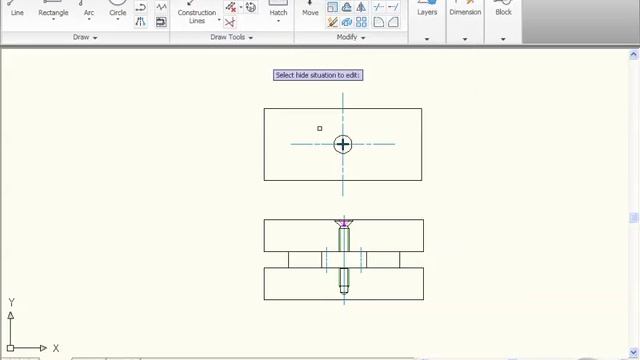The width and height of the screenshot is (640, 360).
Task: Click the Chamfer angled-corner icon
Action: tap(393, 22)
